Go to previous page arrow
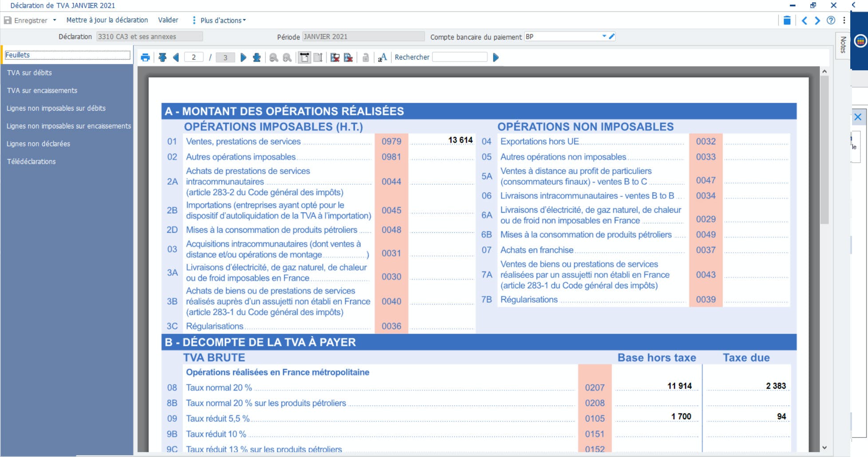 176,57
